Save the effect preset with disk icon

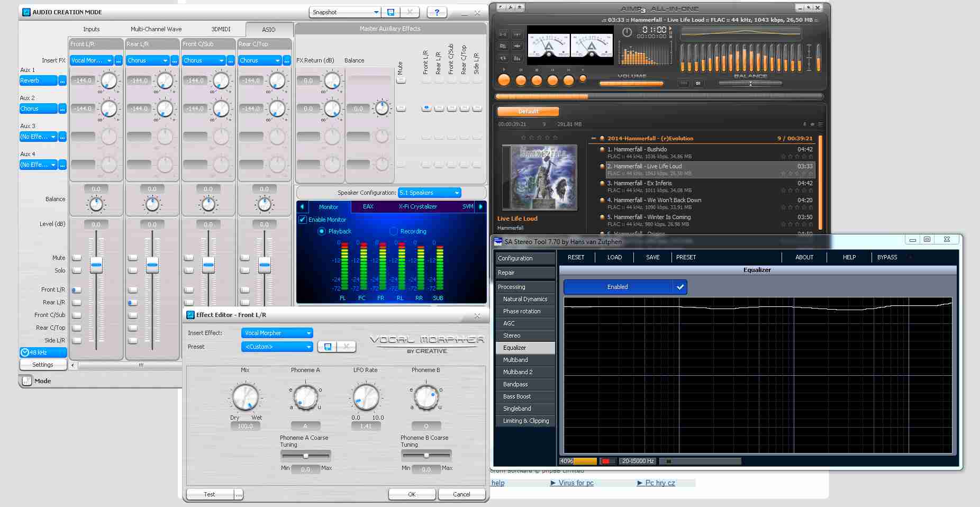tap(328, 347)
